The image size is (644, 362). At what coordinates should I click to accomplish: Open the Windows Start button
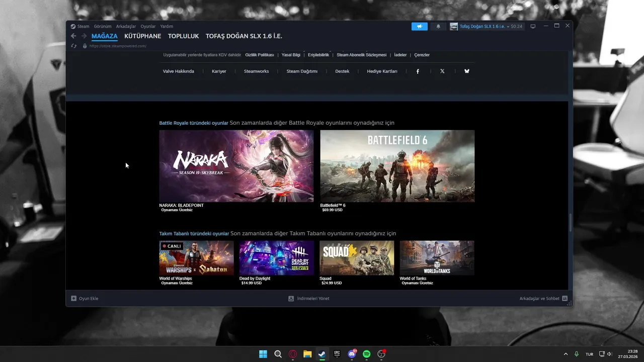tap(263, 354)
